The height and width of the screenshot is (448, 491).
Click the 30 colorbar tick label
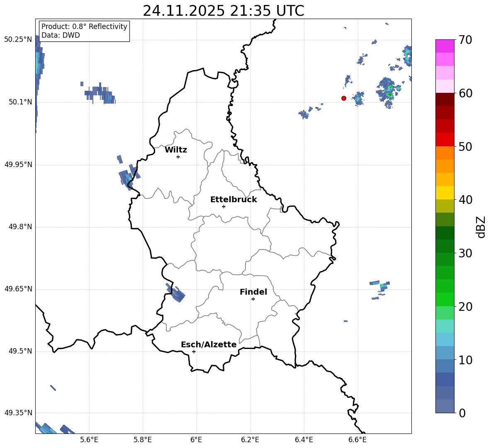(x=465, y=253)
